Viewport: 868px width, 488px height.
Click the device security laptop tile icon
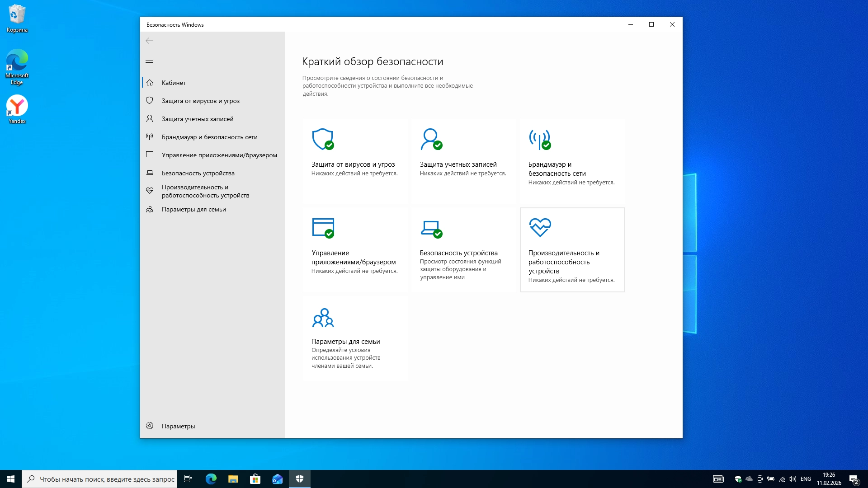(x=431, y=229)
